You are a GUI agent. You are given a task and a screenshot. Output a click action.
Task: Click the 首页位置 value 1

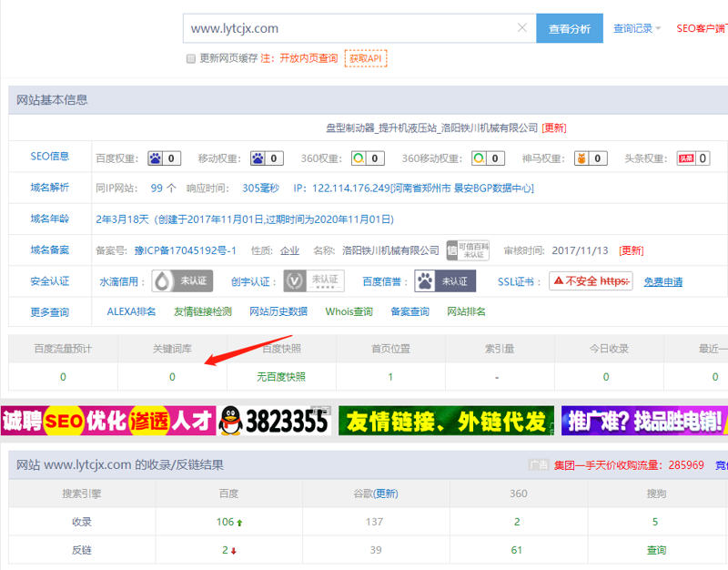(x=390, y=377)
